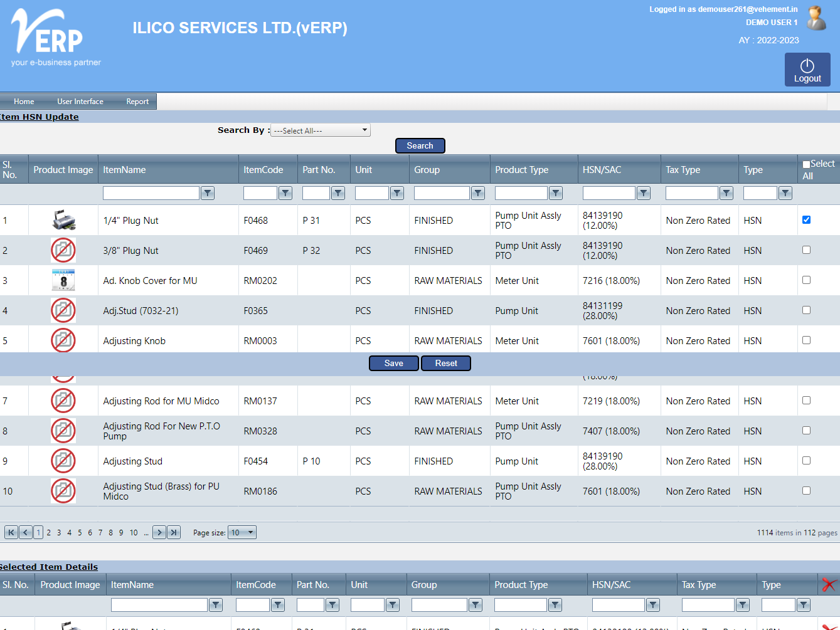The height and width of the screenshot is (630, 840).
Task: Open the User Interface menu
Action: 80,102
